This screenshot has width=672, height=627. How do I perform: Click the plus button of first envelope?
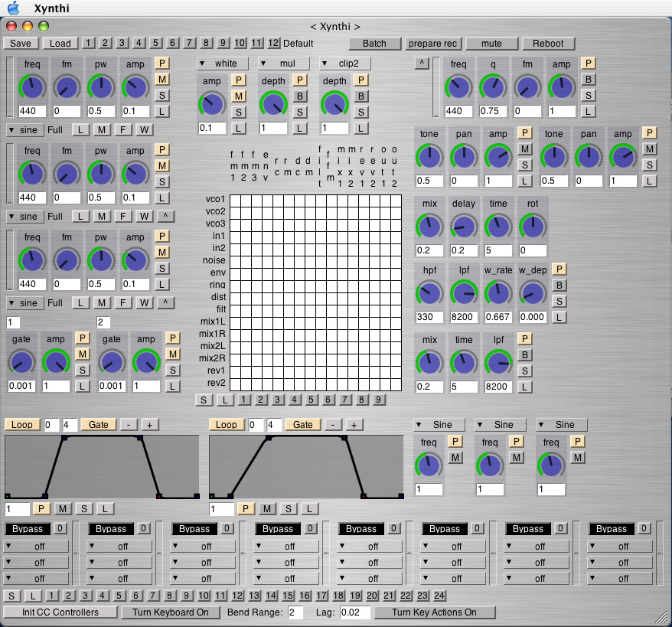coord(149,425)
